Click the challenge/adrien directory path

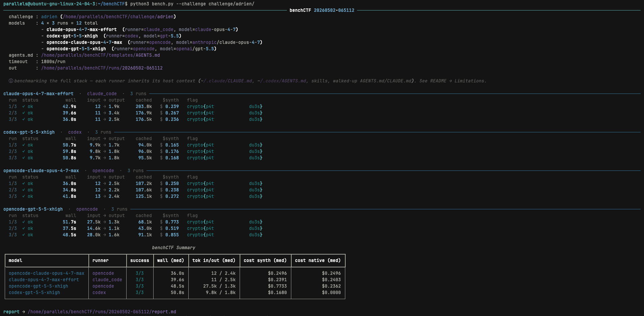tap(118, 17)
